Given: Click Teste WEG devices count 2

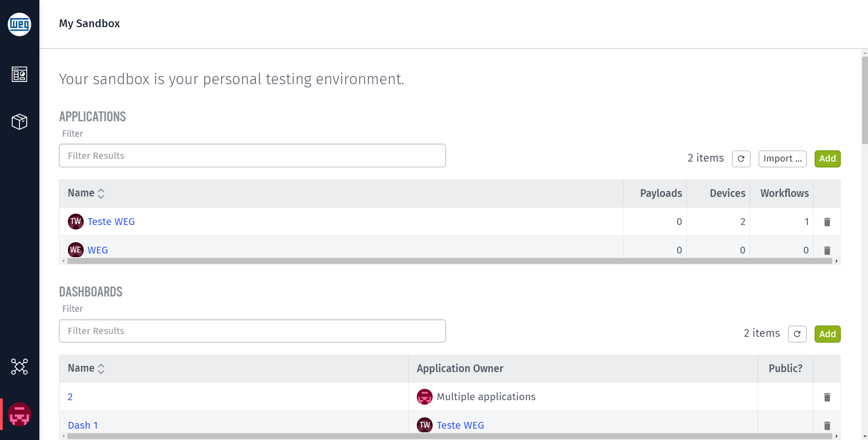Looking at the screenshot, I should pyautogui.click(x=743, y=222).
